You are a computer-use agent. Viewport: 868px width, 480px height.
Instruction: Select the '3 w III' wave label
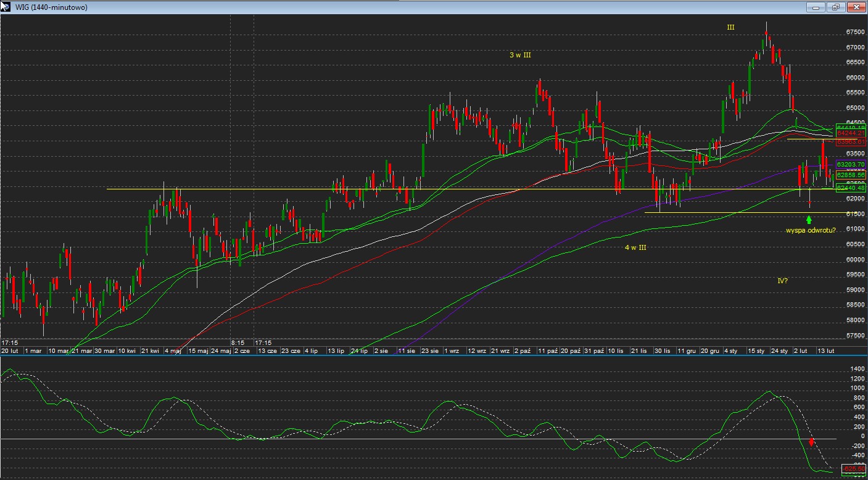(520, 55)
